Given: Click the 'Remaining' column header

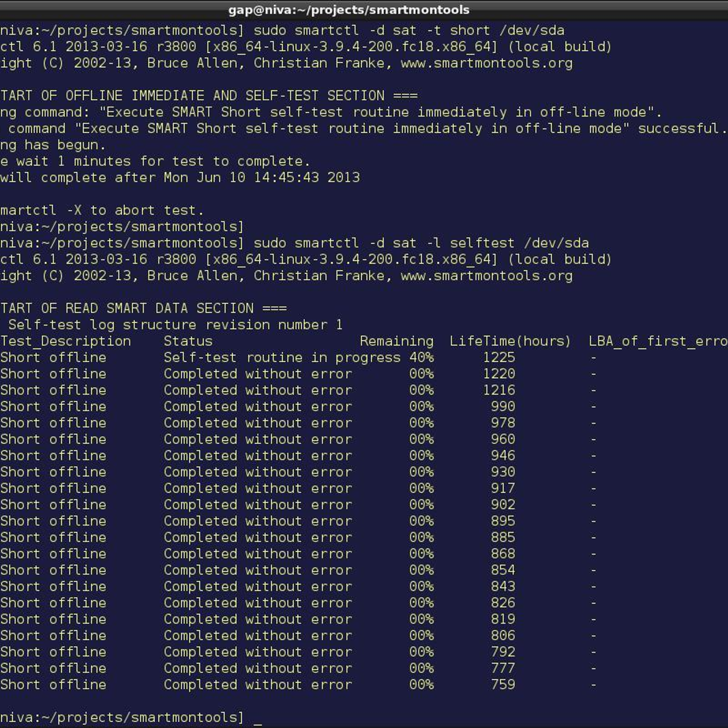Looking at the screenshot, I should (396, 341).
